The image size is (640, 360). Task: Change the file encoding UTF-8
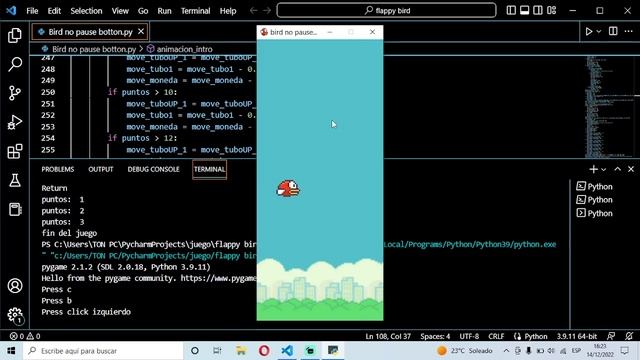(x=469, y=336)
